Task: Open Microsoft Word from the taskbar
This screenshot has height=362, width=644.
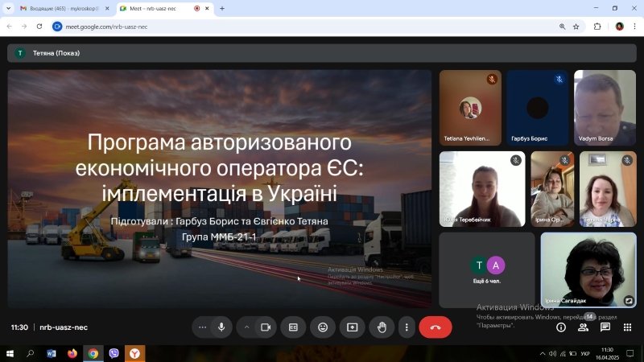Action: pyautogui.click(x=52, y=353)
